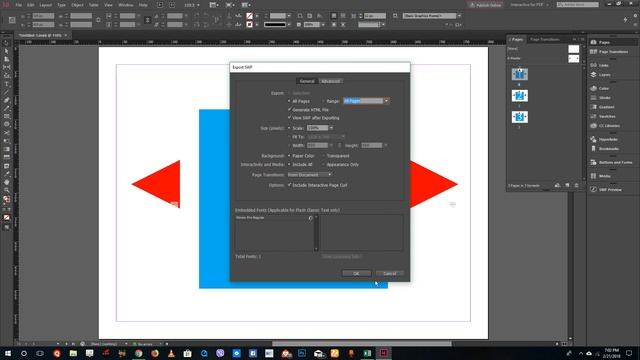Toggle View SWF after Exporting checkbox
This screenshot has width=640, height=360.
[x=289, y=118]
